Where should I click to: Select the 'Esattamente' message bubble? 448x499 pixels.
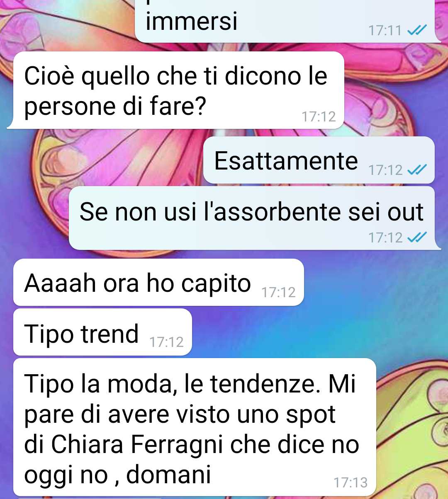(319, 160)
